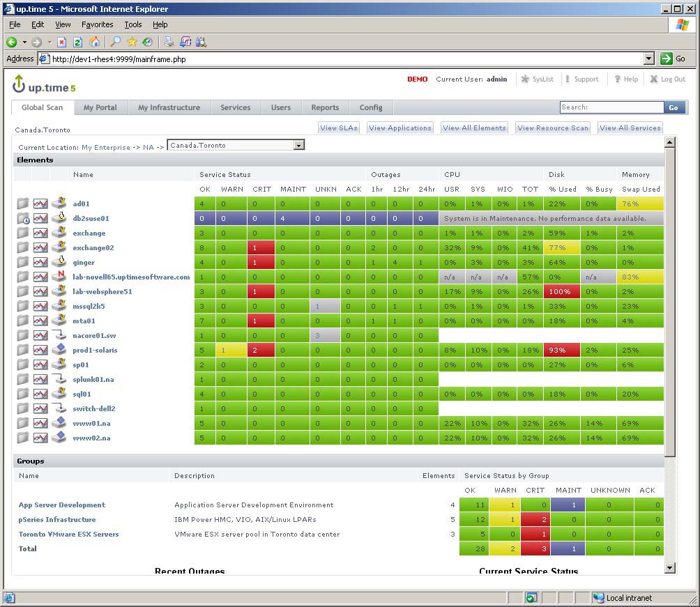Switch to the My Portal tab
This screenshot has height=607, width=700.
click(x=100, y=107)
